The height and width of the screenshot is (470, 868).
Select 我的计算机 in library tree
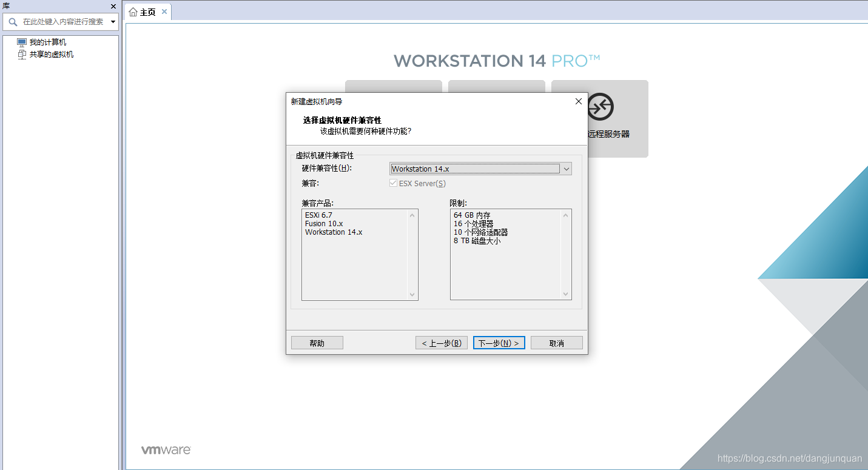click(48, 42)
